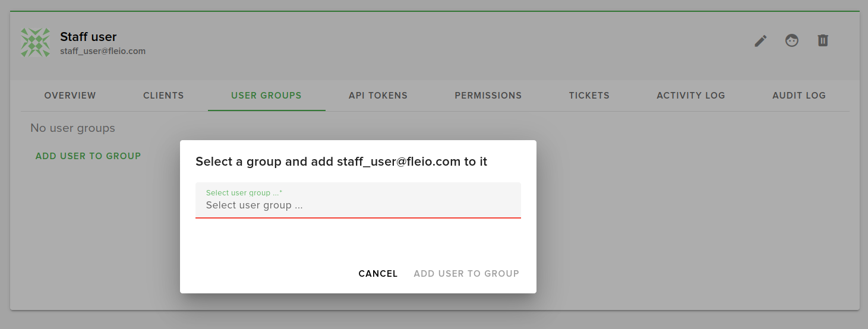Click the delete user trash icon
The width and height of the screenshot is (868, 329).
[x=822, y=40]
